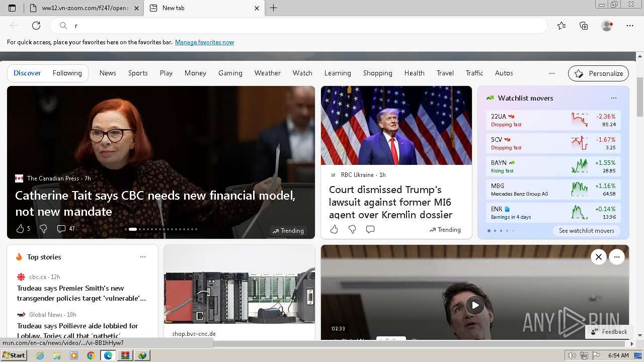The image size is (644, 362).
Task: Comment on the Trump lawsuit article
Action: point(370,229)
